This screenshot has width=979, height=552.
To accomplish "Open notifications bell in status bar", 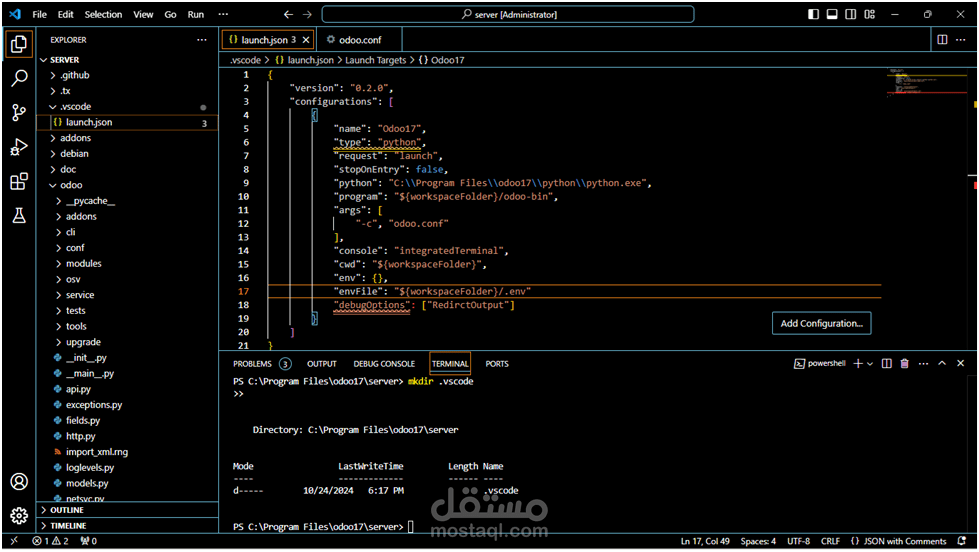I will (962, 541).
